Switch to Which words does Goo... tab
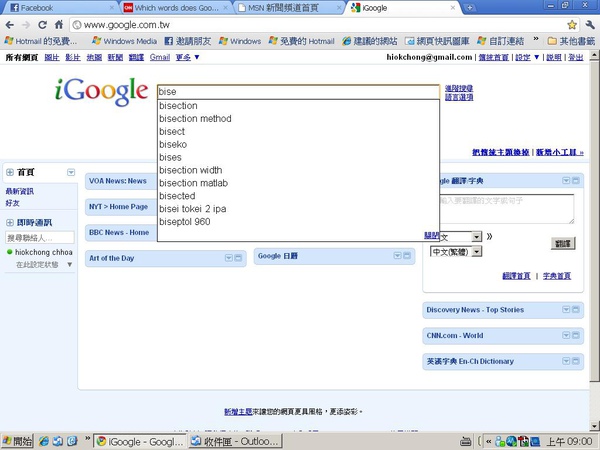This screenshot has width=600, height=450. click(x=176, y=8)
